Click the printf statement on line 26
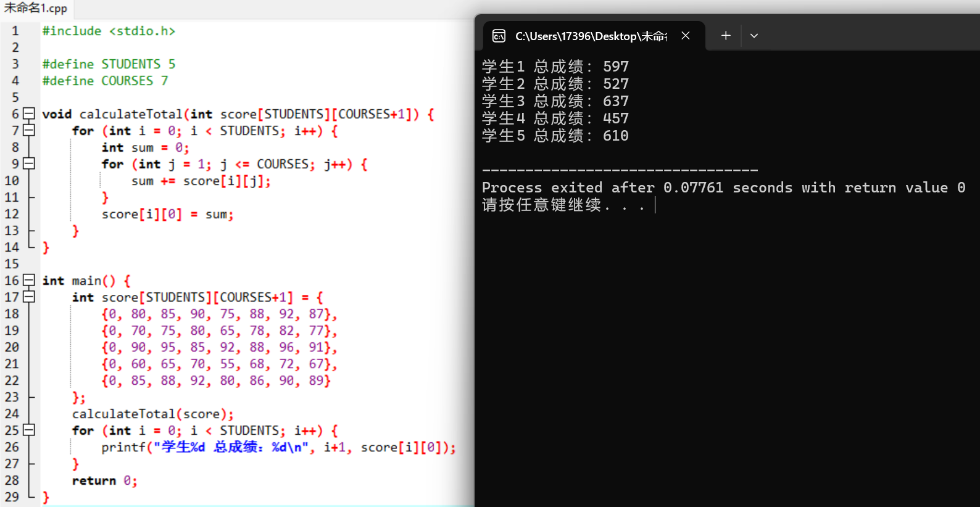 [x=279, y=447]
